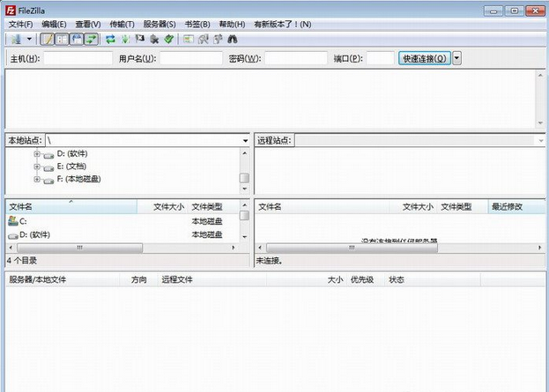Click the remote file list horizontal scrollbar thumb
Viewport: 549px width, 392px height.
pyautogui.click(x=352, y=248)
